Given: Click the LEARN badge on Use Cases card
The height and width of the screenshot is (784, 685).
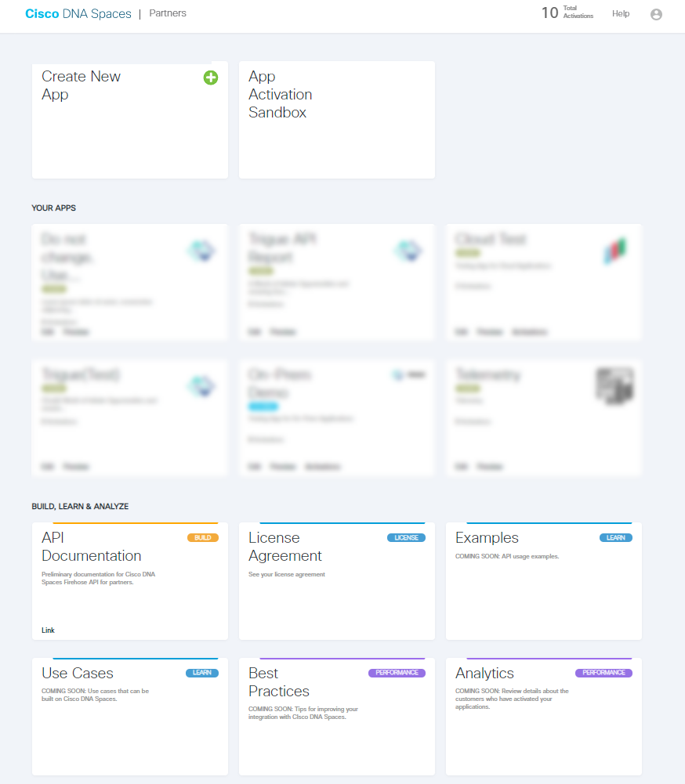Looking at the screenshot, I should [x=202, y=673].
